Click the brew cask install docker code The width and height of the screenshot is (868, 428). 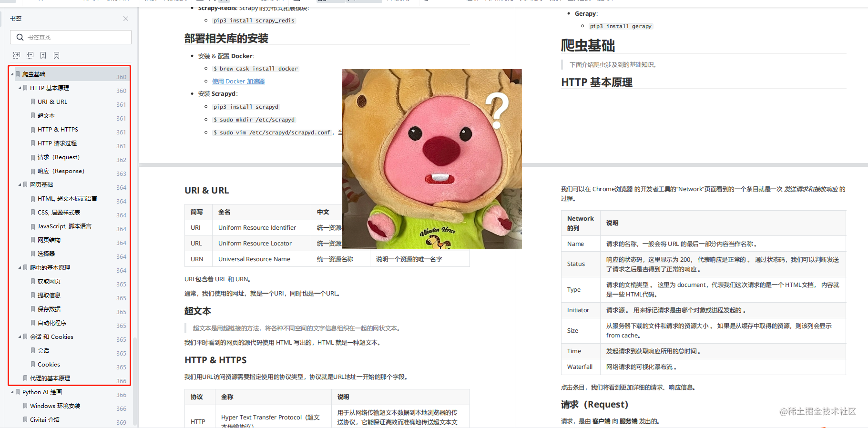point(255,69)
